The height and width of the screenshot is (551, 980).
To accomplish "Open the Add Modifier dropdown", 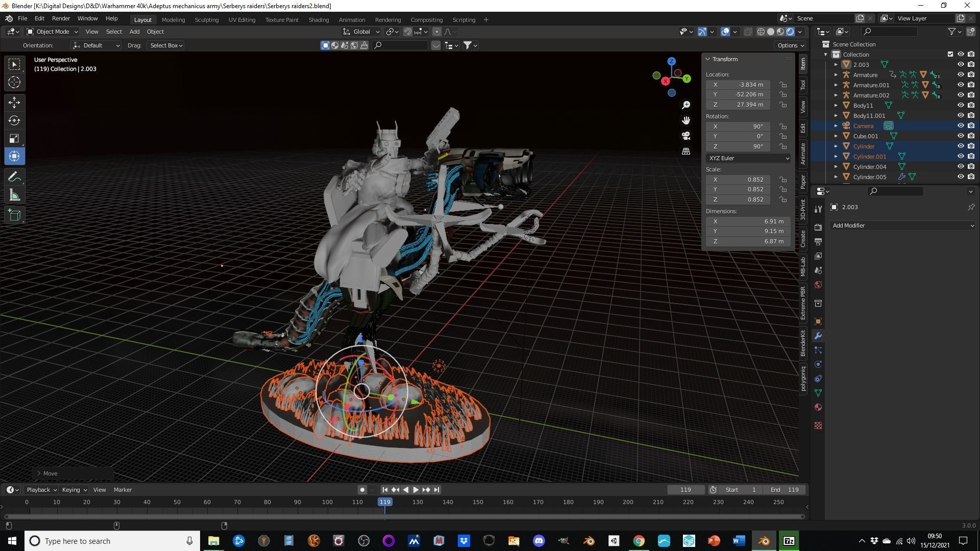I will coord(902,226).
